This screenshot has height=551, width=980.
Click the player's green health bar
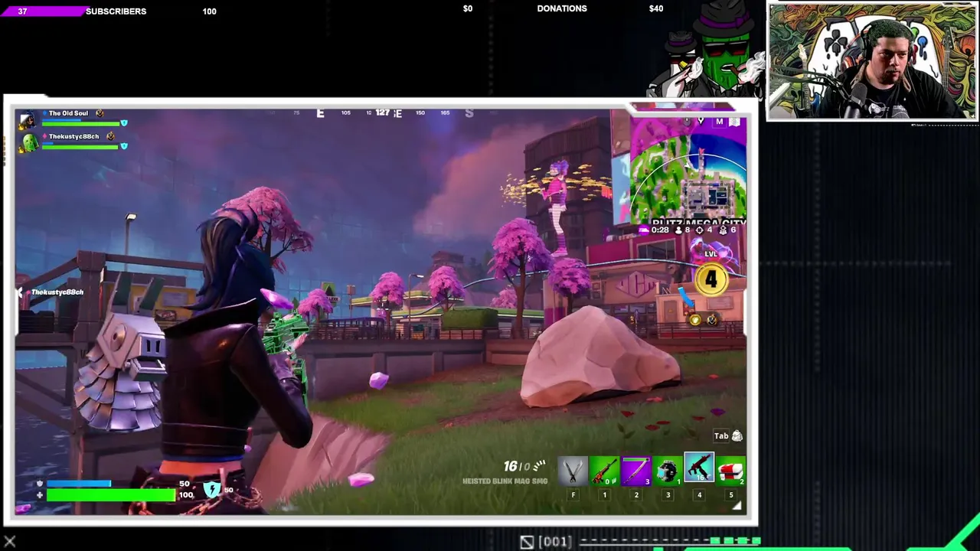tap(111, 495)
